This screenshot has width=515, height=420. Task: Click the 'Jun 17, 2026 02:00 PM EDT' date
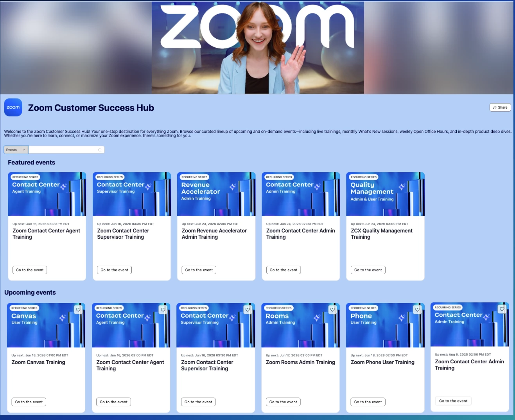point(301,356)
